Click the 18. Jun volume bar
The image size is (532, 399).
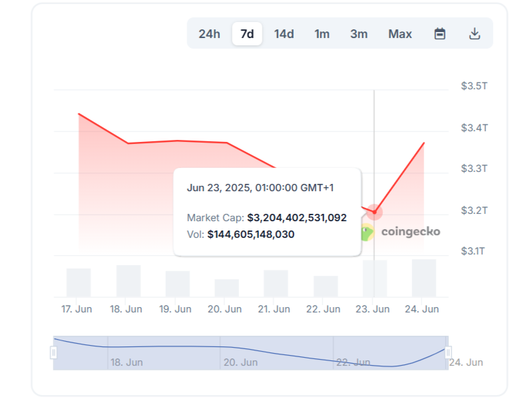click(x=129, y=281)
